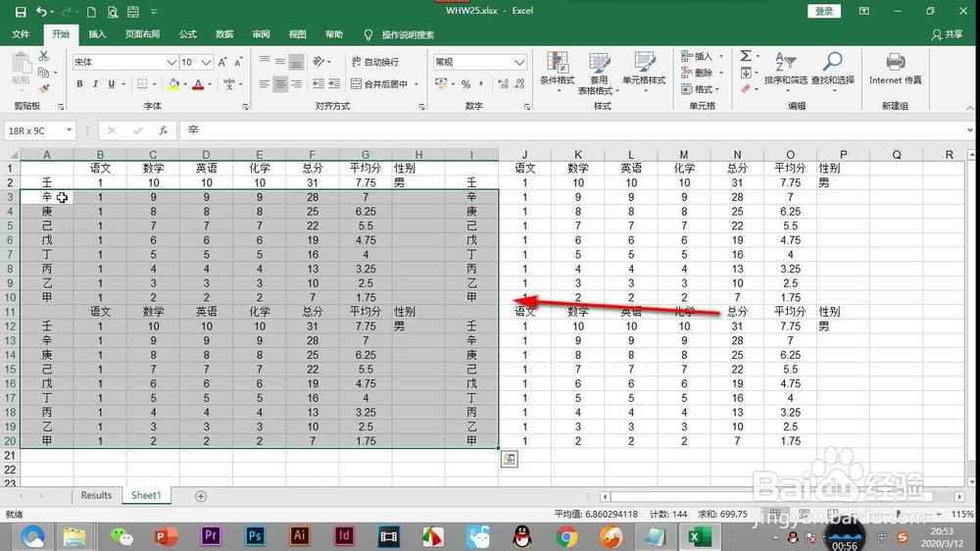The image size is (980, 551).
Task: Open Conditional Formatting (条件格式)
Action: 557,73
